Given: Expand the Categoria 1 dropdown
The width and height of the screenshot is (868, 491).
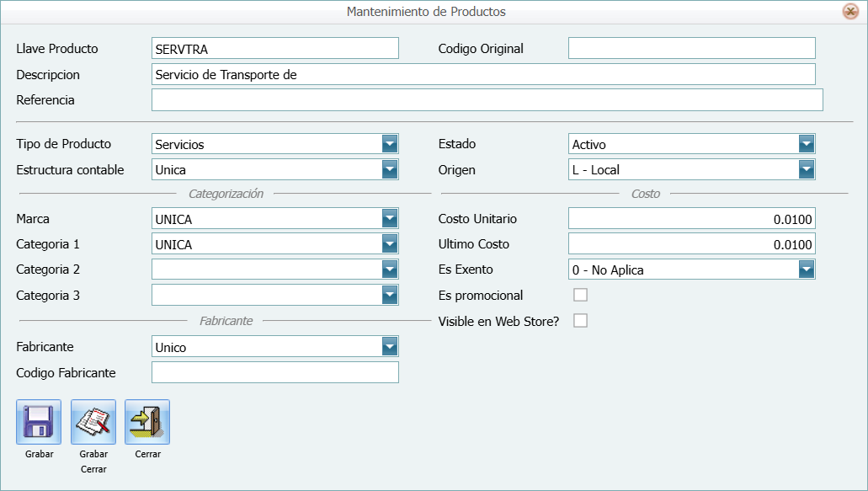Looking at the screenshot, I should pyautogui.click(x=390, y=243).
